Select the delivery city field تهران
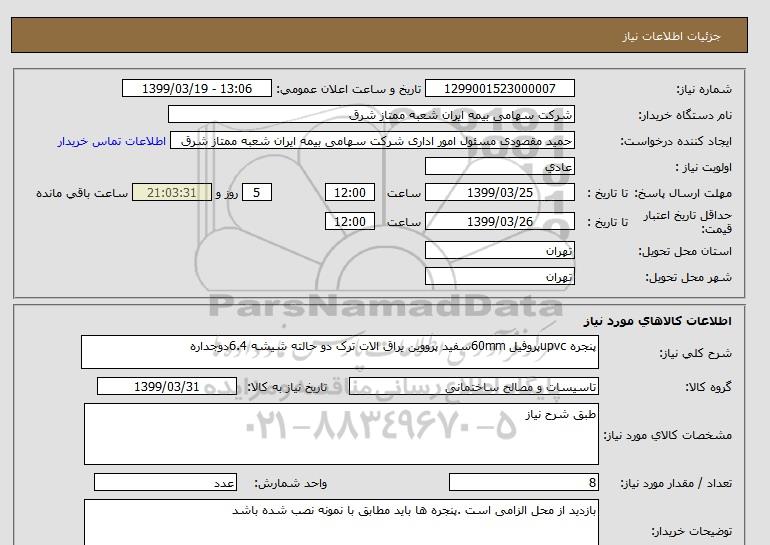The width and height of the screenshot is (770, 545). (x=499, y=276)
